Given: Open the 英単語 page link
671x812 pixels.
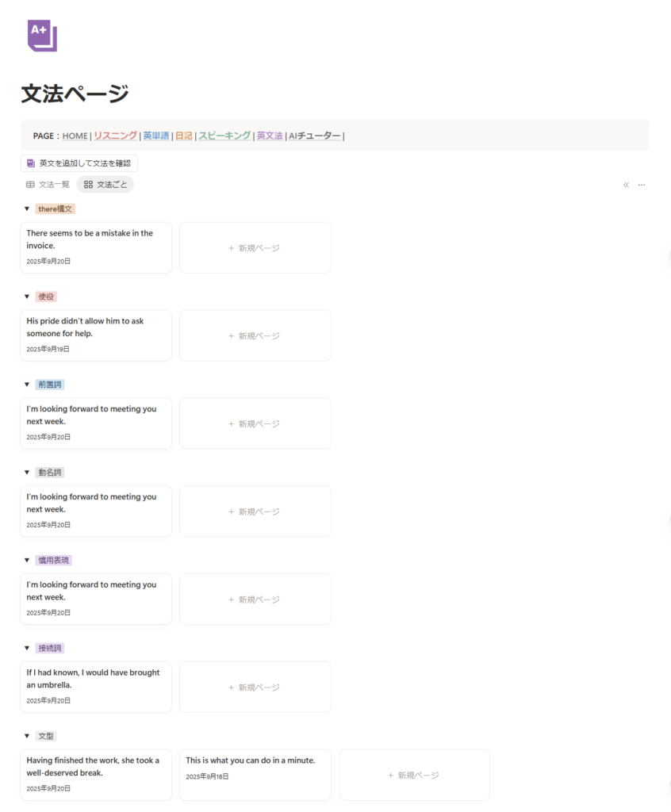Looking at the screenshot, I should (x=155, y=136).
